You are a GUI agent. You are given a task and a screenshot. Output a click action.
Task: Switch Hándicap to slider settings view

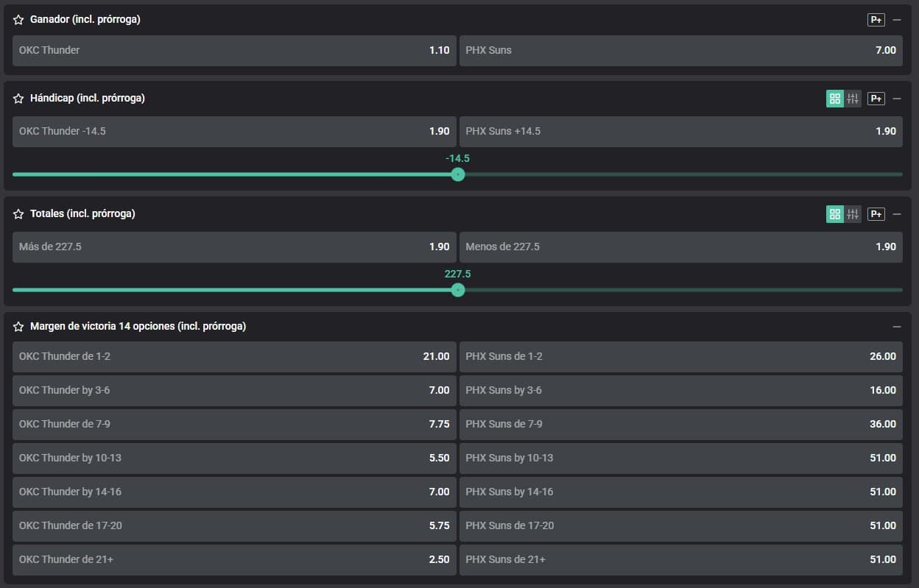pos(853,99)
